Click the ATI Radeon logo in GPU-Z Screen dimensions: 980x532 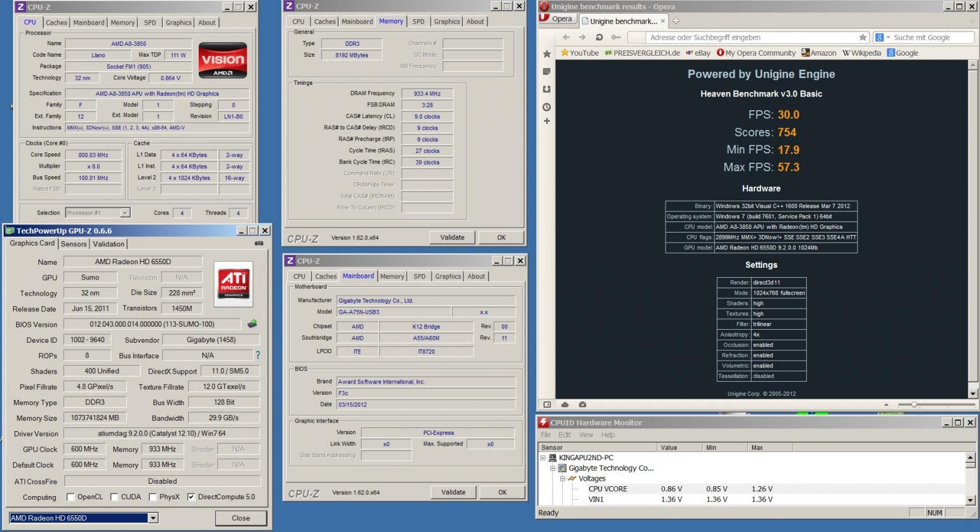(x=233, y=284)
